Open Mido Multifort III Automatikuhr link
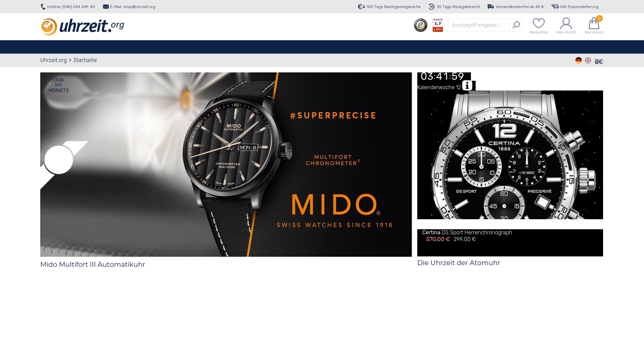The image size is (644, 362). tap(93, 264)
